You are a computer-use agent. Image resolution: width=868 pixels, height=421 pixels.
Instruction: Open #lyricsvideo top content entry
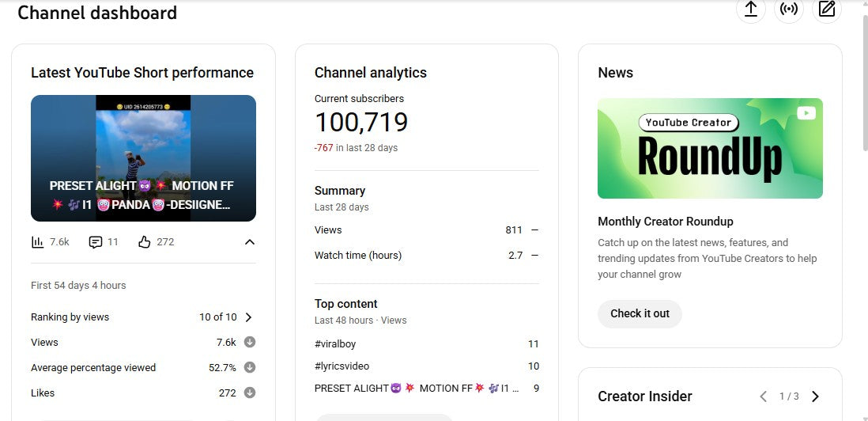point(427,366)
